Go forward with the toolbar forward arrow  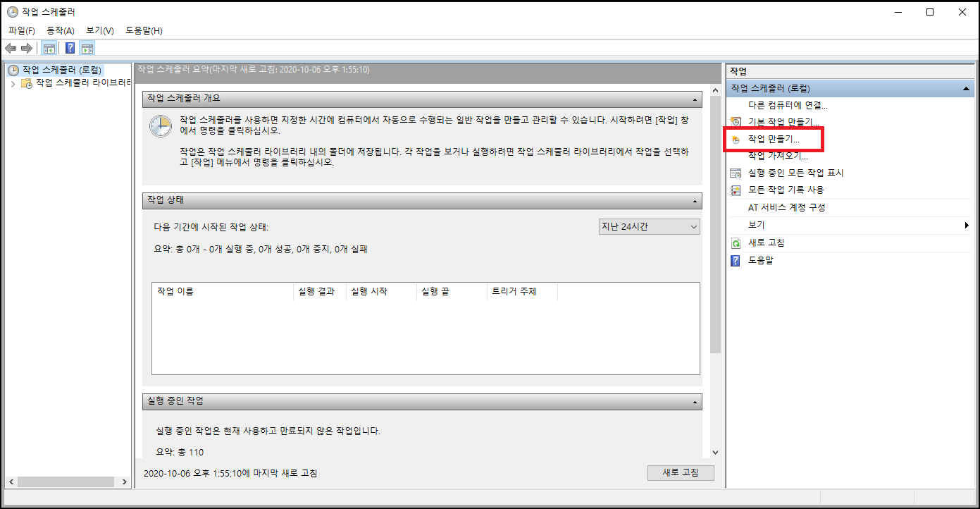(x=27, y=49)
